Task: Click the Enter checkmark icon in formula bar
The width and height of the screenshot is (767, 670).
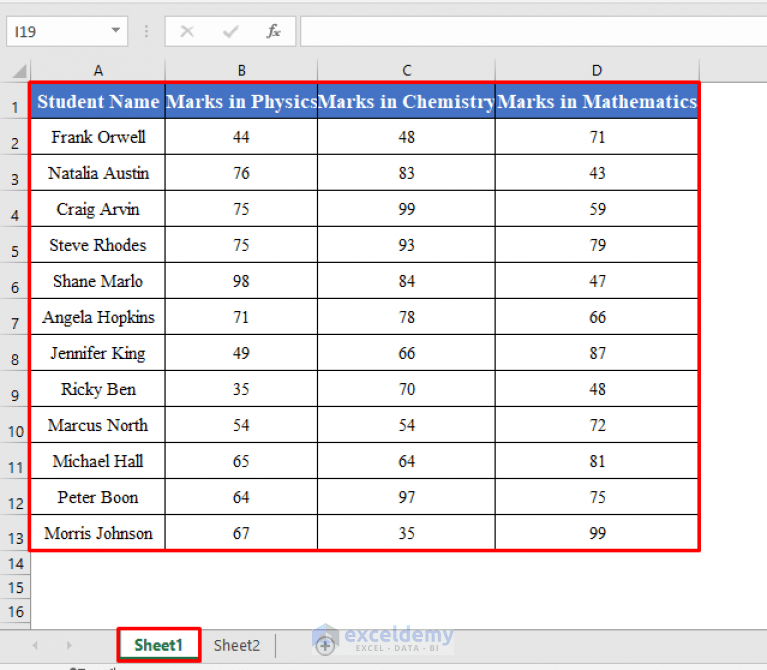Action: (x=230, y=32)
